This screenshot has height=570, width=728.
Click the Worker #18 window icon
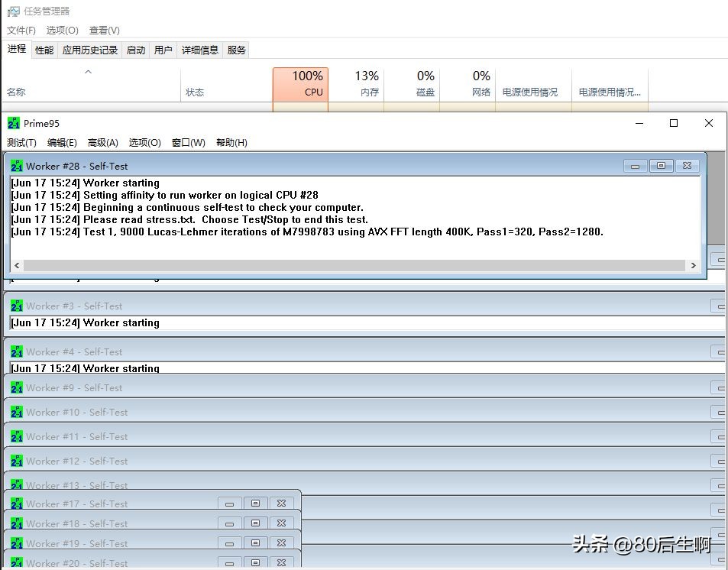(x=17, y=523)
